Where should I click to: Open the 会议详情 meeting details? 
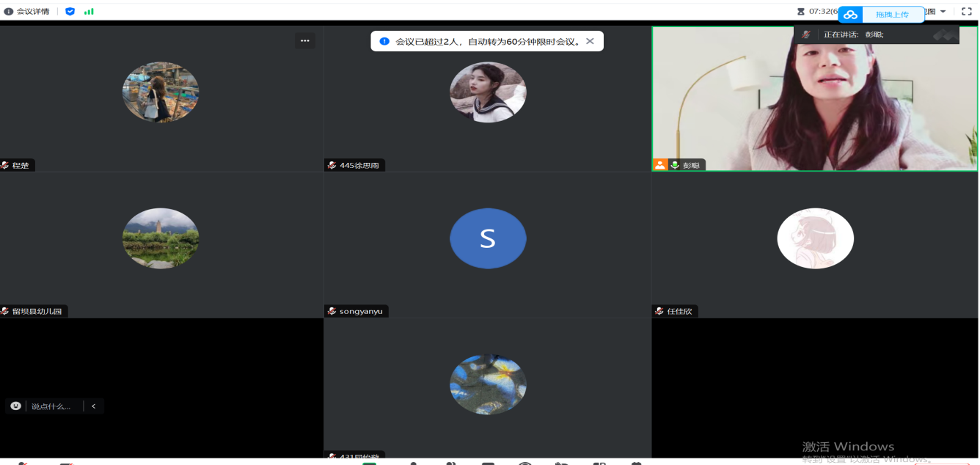[27, 12]
